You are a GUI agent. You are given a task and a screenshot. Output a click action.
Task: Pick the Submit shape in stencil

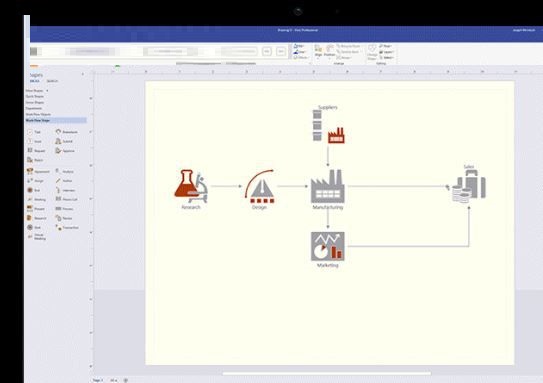point(64,141)
